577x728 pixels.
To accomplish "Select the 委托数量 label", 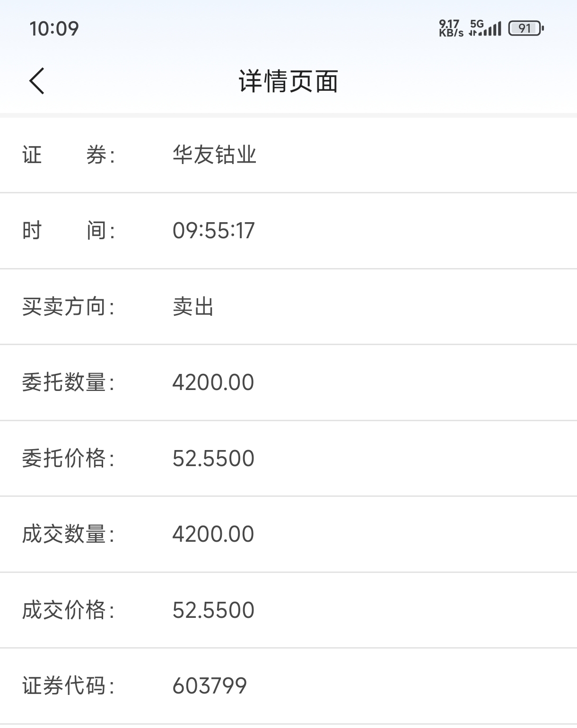I will tap(69, 382).
